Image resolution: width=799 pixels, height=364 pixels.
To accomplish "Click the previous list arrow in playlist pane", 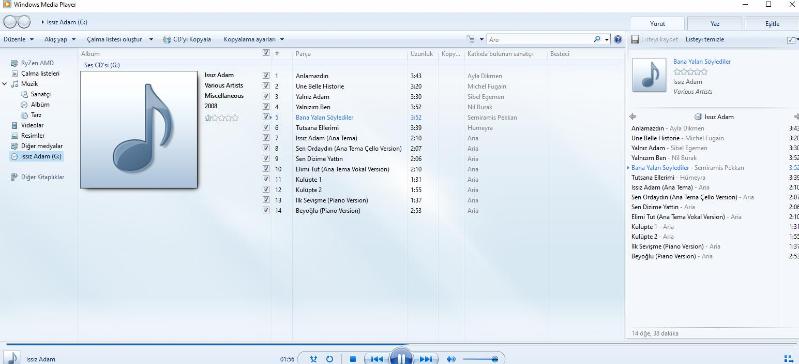I will click(x=633, y=117).
